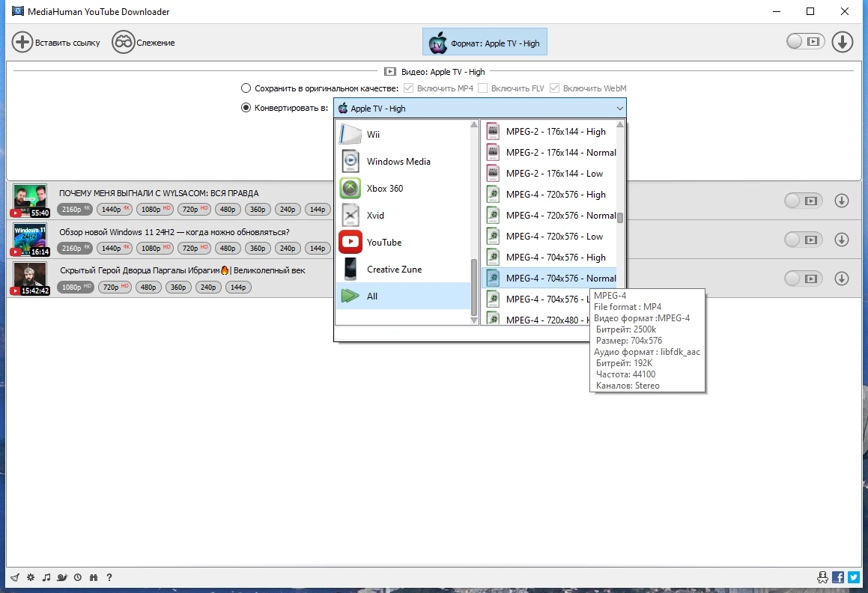Click the preset list scrollbar thumb
This screenshot has width=868, height=593.
click(620, 218)
